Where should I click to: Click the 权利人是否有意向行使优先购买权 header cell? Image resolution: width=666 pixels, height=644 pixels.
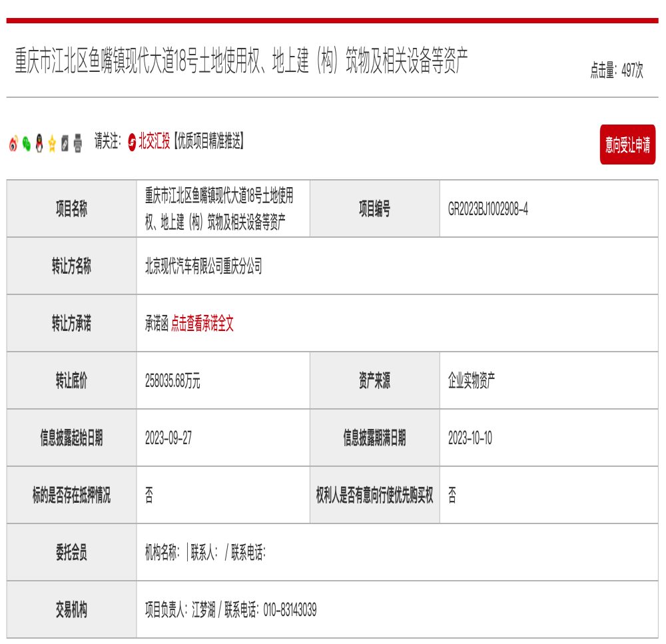coord(374,495)
